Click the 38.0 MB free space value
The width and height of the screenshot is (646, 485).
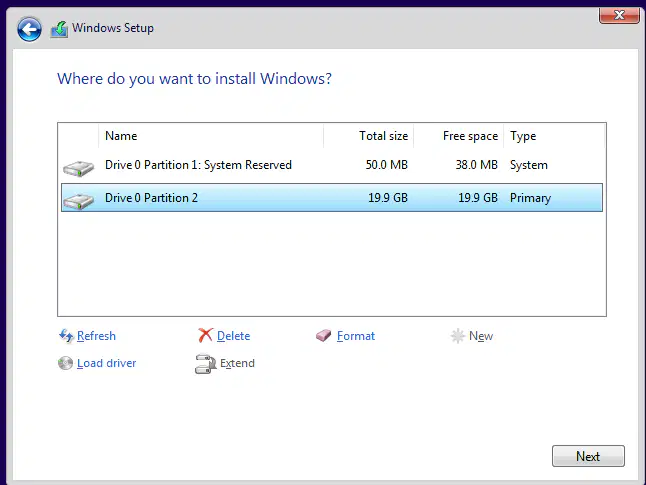click(476, 165)
